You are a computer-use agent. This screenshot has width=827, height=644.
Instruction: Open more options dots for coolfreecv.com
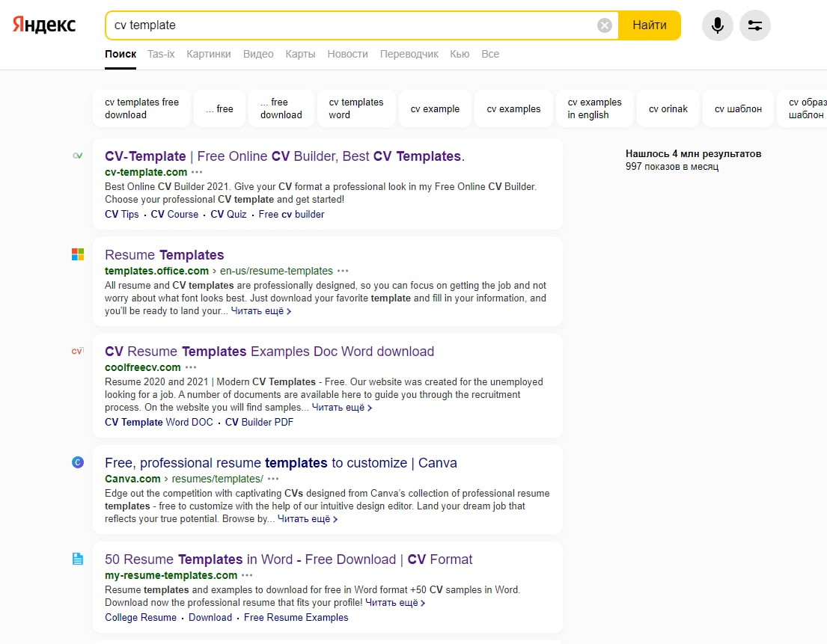pyautogui.click(x=191, y=367)
